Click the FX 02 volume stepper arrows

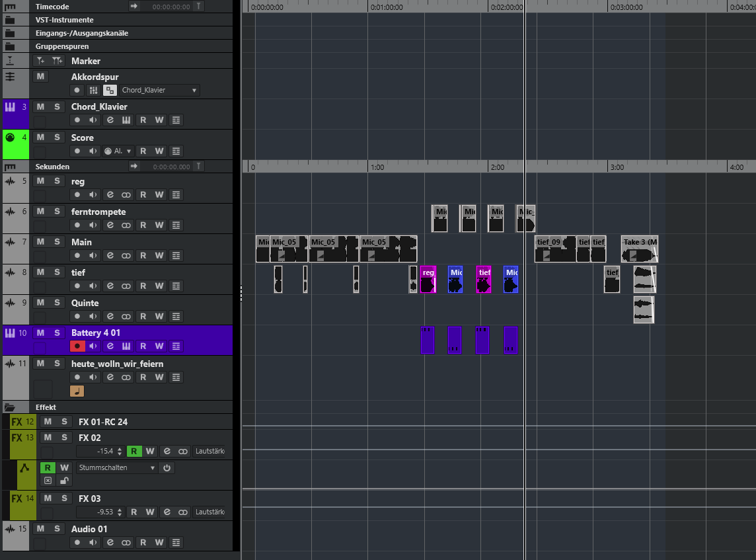tap(120, 452)
